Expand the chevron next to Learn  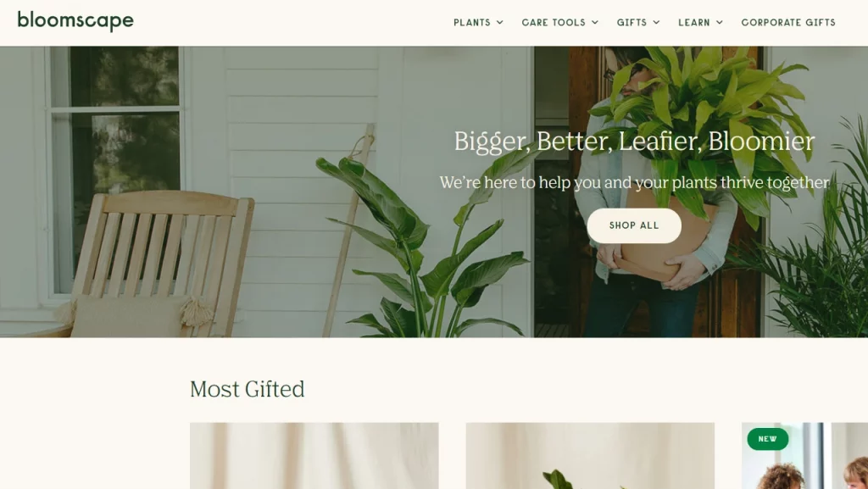pyautogui.click(x=720, y=23)
